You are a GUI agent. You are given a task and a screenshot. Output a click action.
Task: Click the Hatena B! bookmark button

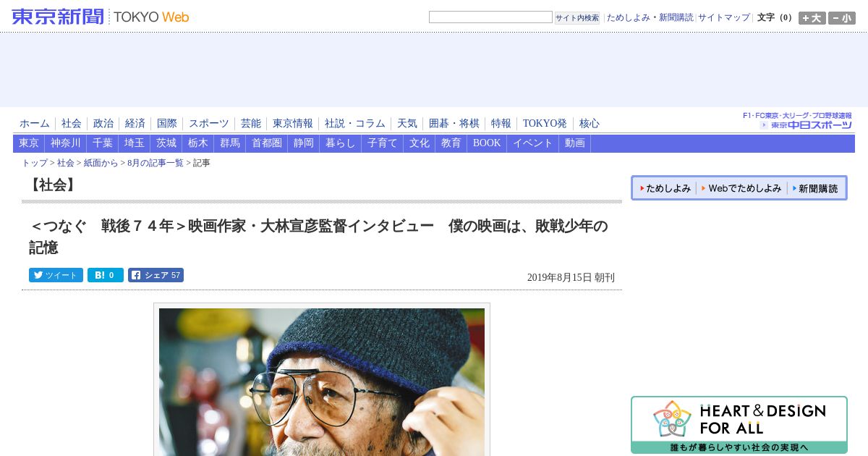pyautogui.click(x=106, y=275)
